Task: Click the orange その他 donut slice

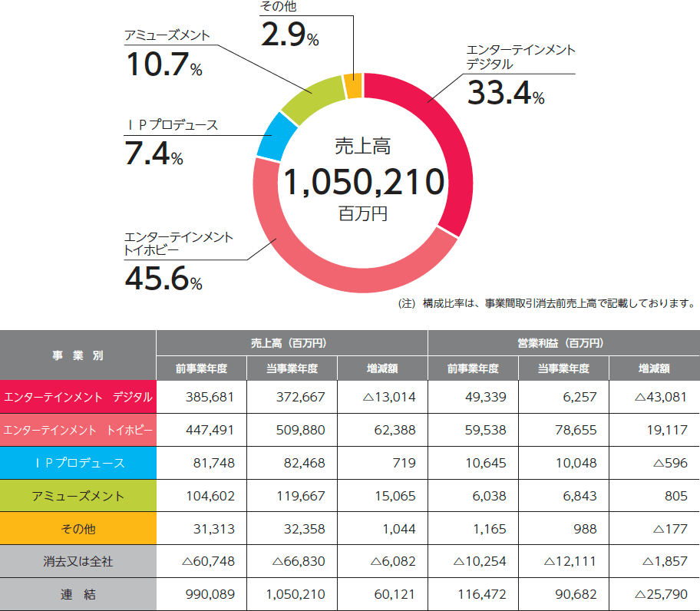Action: click(352, 85)
